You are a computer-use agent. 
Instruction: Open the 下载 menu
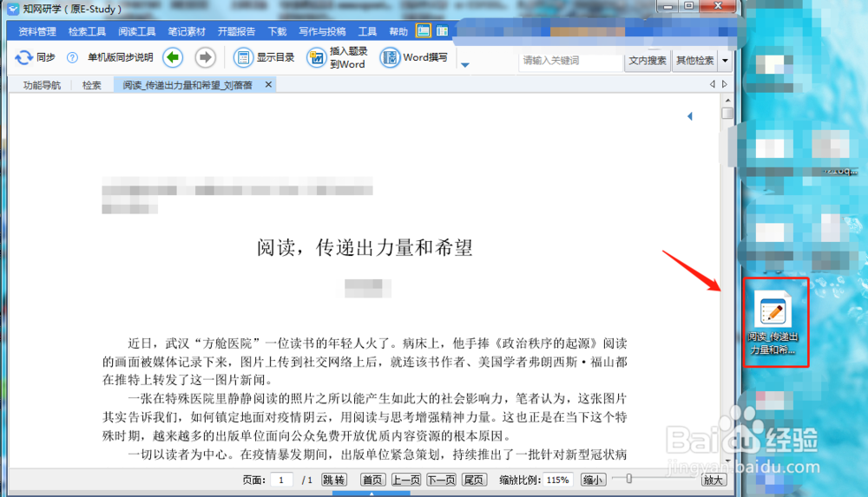click(278, 31)
